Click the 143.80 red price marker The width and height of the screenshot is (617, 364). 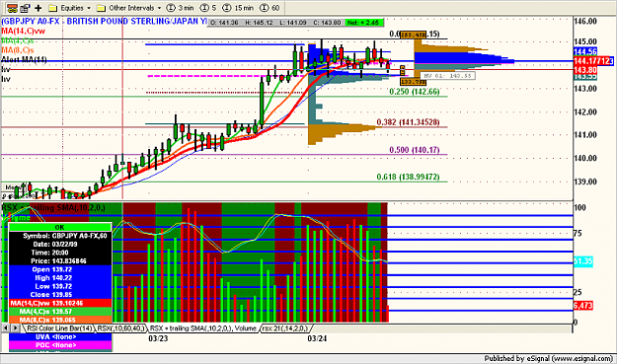pyautogui.click(x=585, y=70)
